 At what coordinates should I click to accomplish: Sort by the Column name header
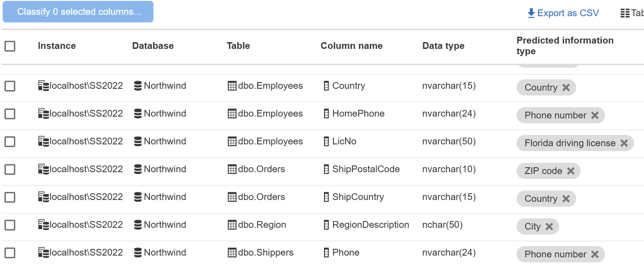coord(351,46)
